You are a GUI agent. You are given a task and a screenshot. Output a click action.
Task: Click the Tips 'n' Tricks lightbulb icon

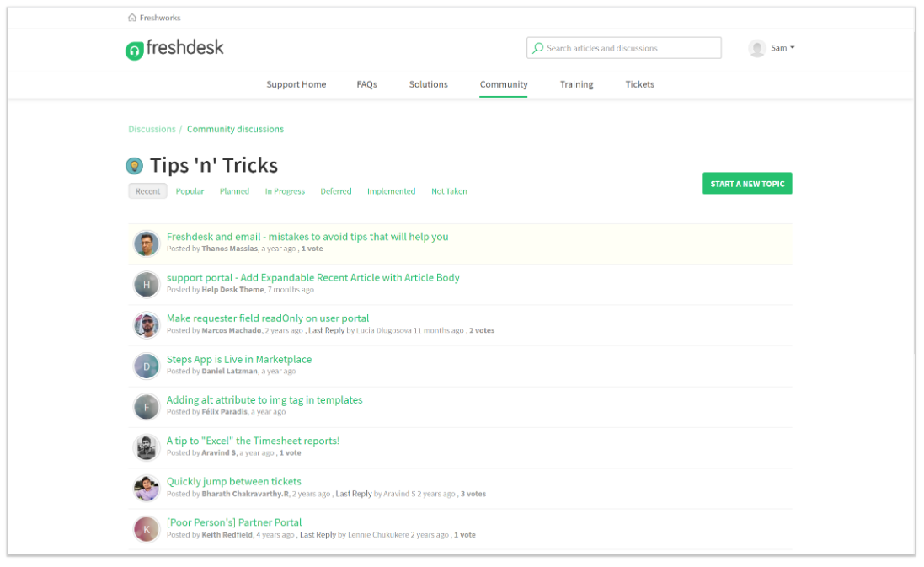(135, 165)
